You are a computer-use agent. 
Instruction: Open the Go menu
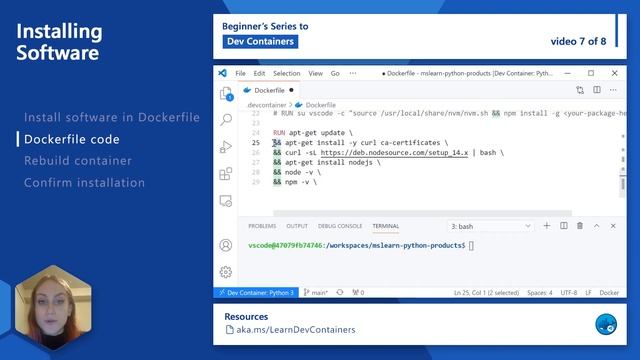335,73
